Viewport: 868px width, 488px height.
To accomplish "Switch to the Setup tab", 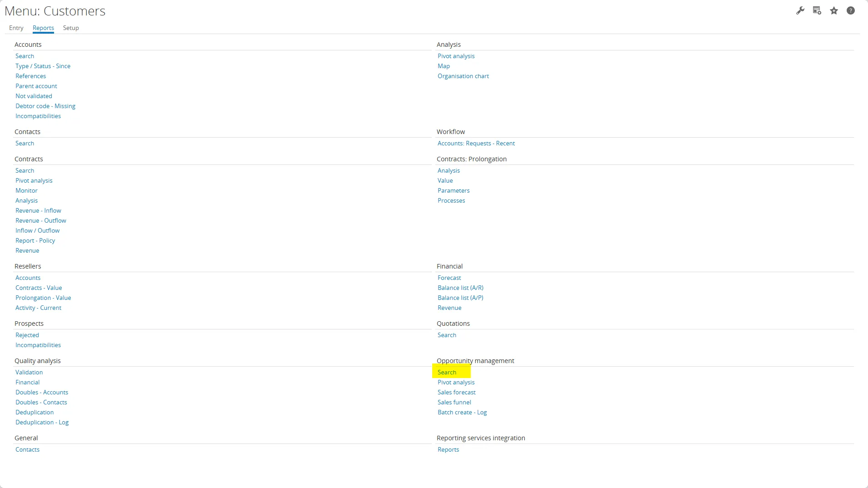I will [71, 28].
